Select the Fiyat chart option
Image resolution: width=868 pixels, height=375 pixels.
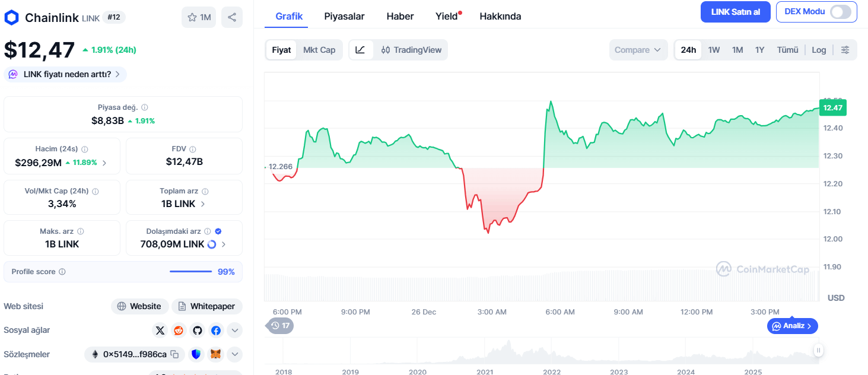coord(281,50)
